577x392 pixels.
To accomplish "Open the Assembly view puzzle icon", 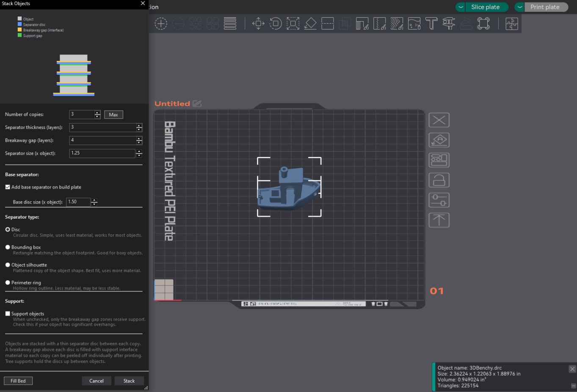I will (x=511, y=24).
